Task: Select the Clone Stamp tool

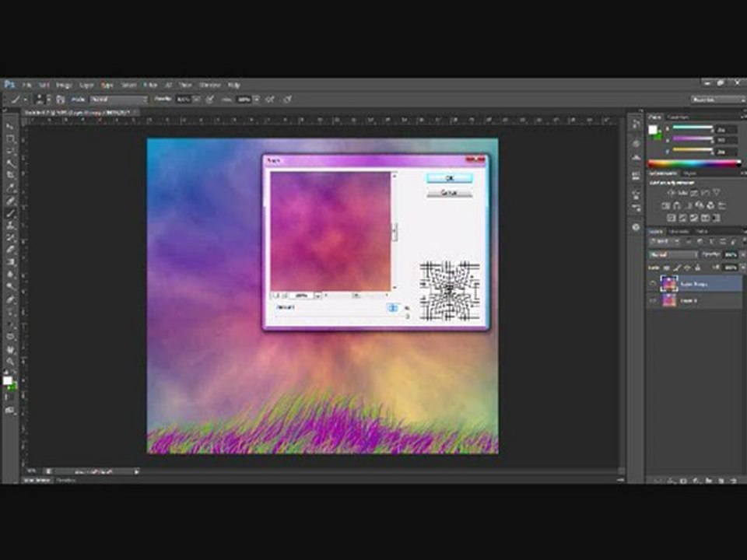Action: pos(10,226)
